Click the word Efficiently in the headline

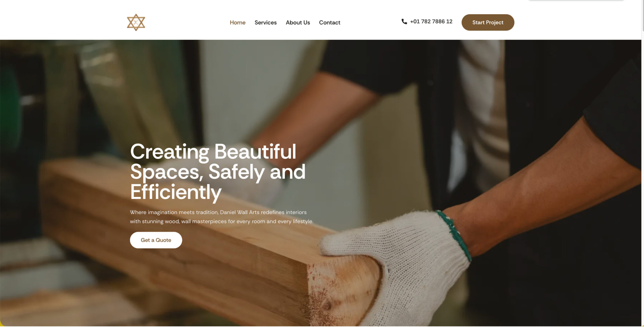pos(176,192)
